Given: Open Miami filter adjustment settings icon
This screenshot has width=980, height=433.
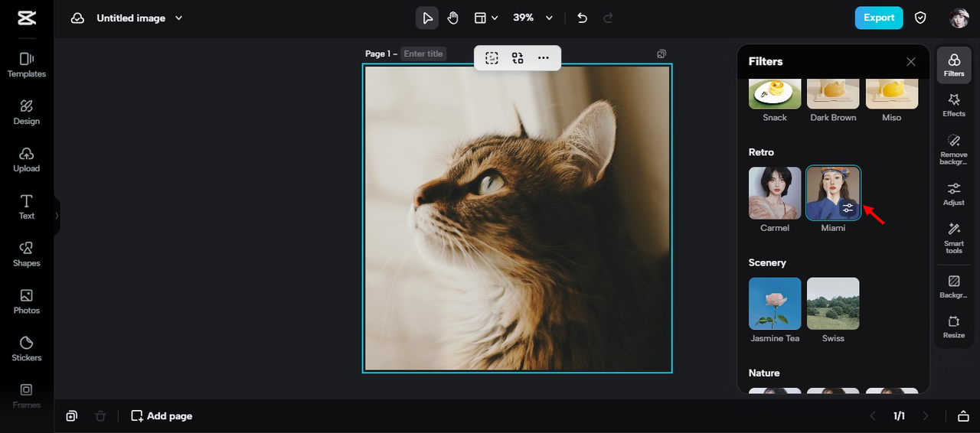Looking at the screenshot, I should click(848, 208).
